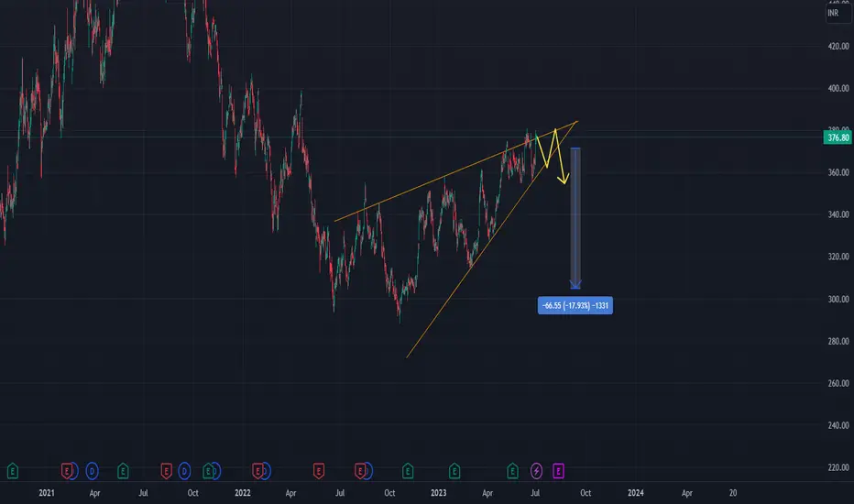Click the 240.00 price axis label
Viewport: 854px width, 504px height.
(838, 425)
